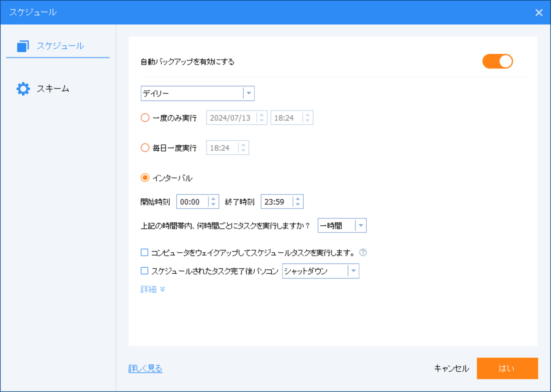The image size is (551, 392).
Task: Decrease the 2024/07/13 date with down arrow
Action: tap(262, 121)
